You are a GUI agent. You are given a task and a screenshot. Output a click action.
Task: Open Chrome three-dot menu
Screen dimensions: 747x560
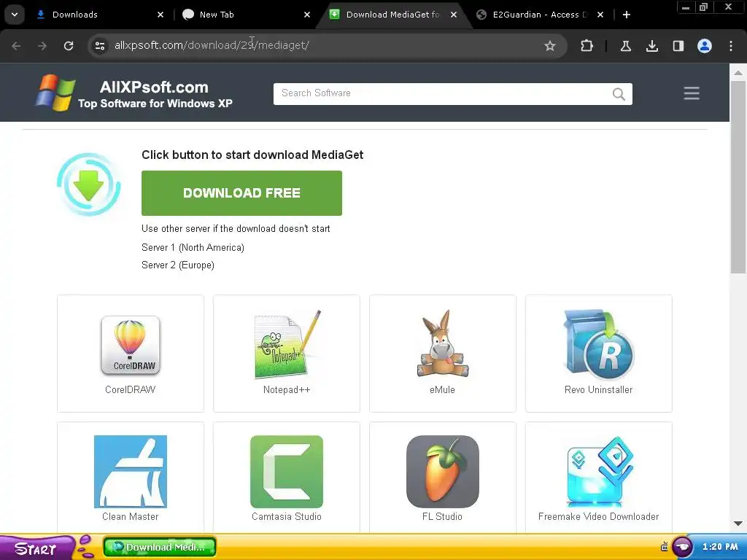731,46
